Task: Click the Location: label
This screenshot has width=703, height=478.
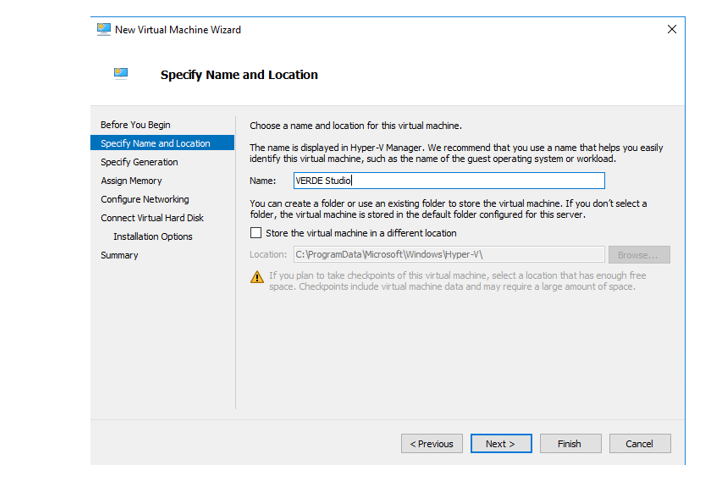Action: pyautogui.click(x=268, y=255)
